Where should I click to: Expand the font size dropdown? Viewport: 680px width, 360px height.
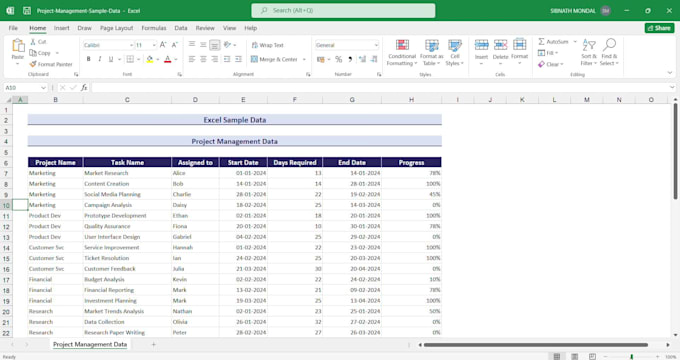(154, 45)
